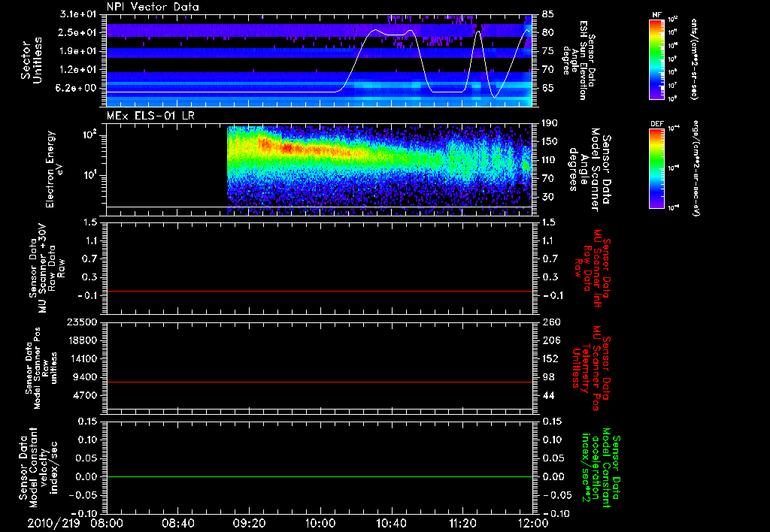Click the 08:00 time axis label

coord(107,523)
